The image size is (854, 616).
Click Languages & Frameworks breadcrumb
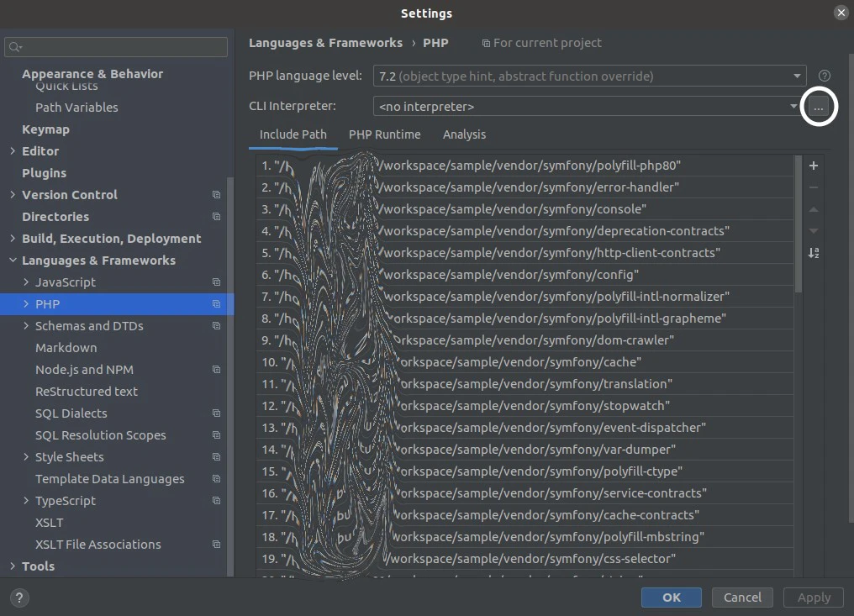(x=325, y=43)
